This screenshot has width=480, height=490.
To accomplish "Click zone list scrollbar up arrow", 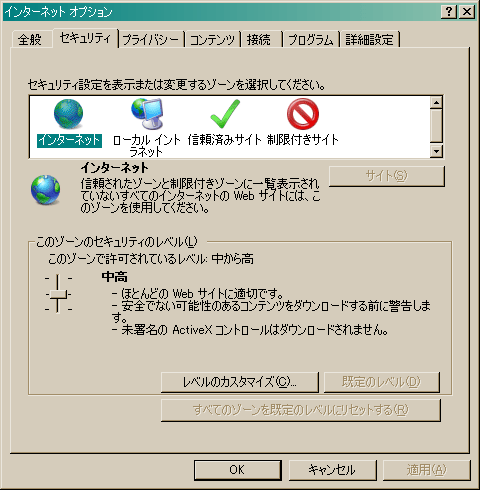I will [x=436, y=102].
